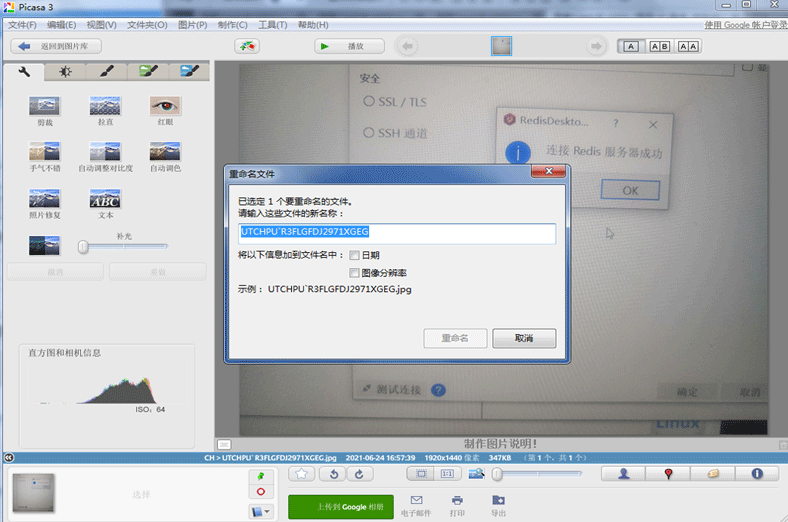788x522 pixels.
Task: Click Back to Library (返回到图片库) button
Action: click(x=56, y=46)
